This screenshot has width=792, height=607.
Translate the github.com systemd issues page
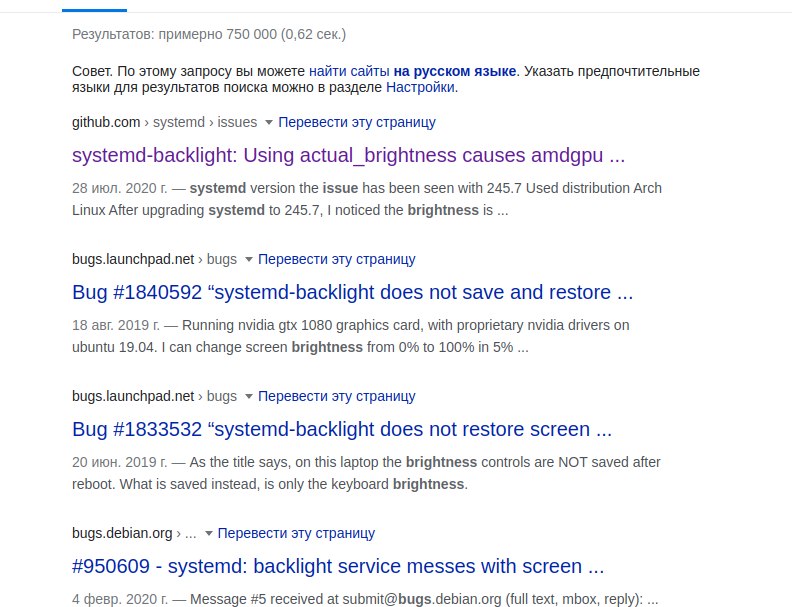click(x=357, y=122)
